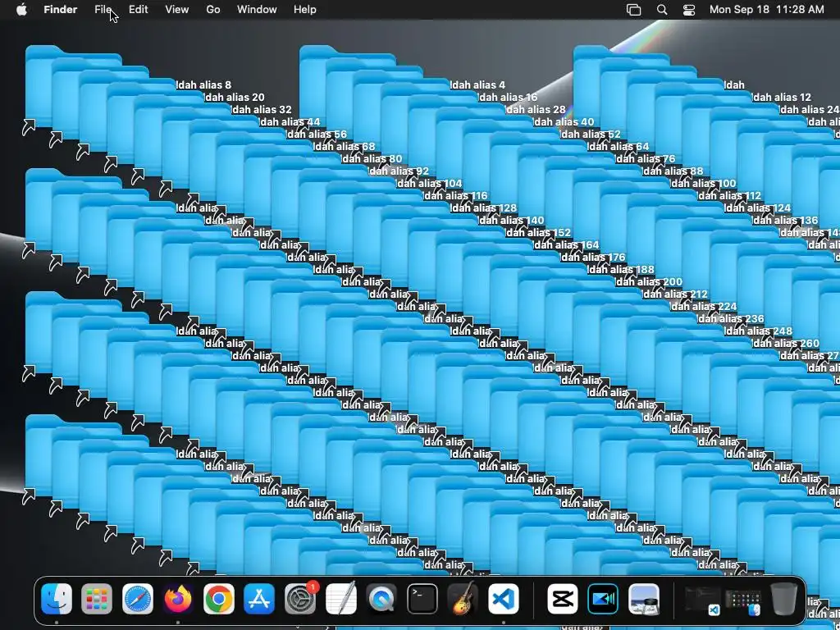Image resolution: width=840 pixels, height=630 pixels.
Task: Select folder label "ldah alias 152"
Action: [x=538, y=232]
